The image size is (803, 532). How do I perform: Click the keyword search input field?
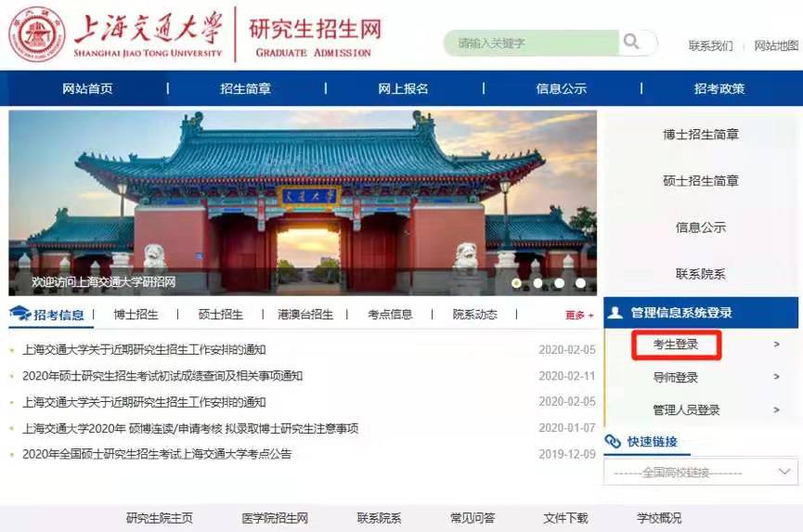pos(532,44)
